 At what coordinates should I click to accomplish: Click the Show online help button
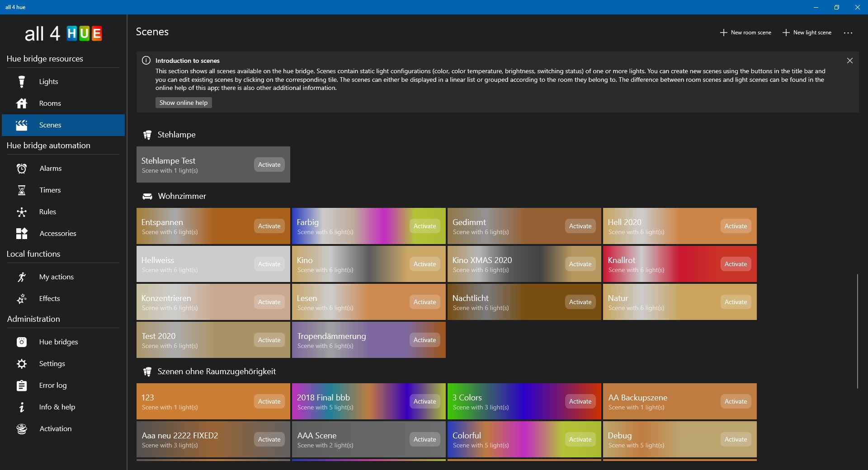(x=183, y=103)
